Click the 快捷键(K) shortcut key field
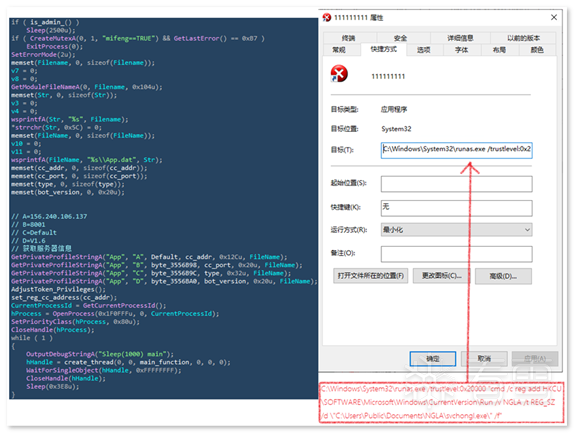The width and height of the screenshot is (574, 433). tap(456, 208)
